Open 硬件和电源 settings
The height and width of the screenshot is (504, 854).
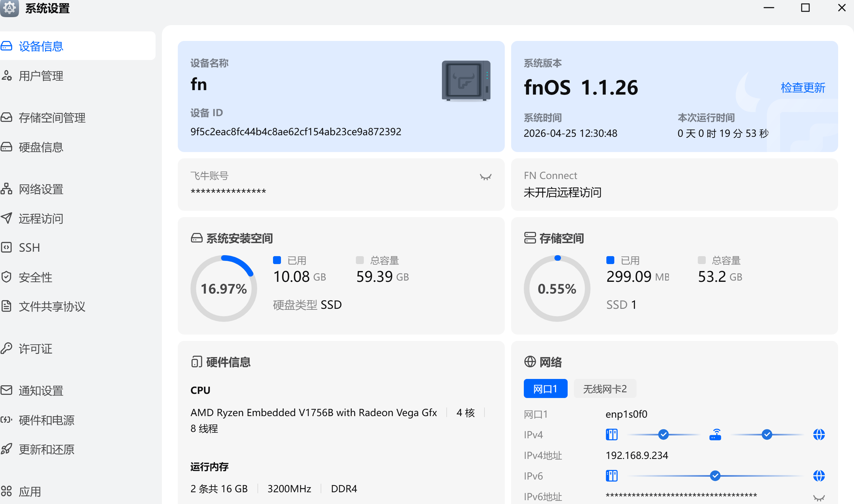click(47, 420)
